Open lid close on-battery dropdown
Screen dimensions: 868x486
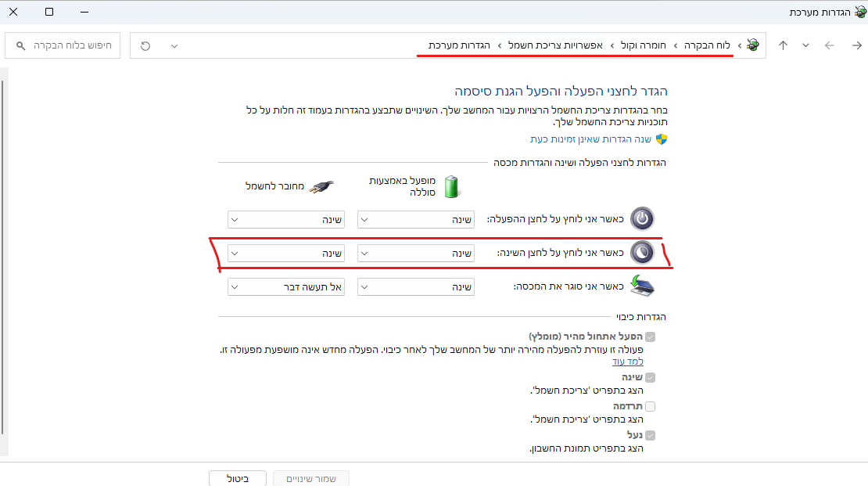pyautogui.click(x=416, y=286)
